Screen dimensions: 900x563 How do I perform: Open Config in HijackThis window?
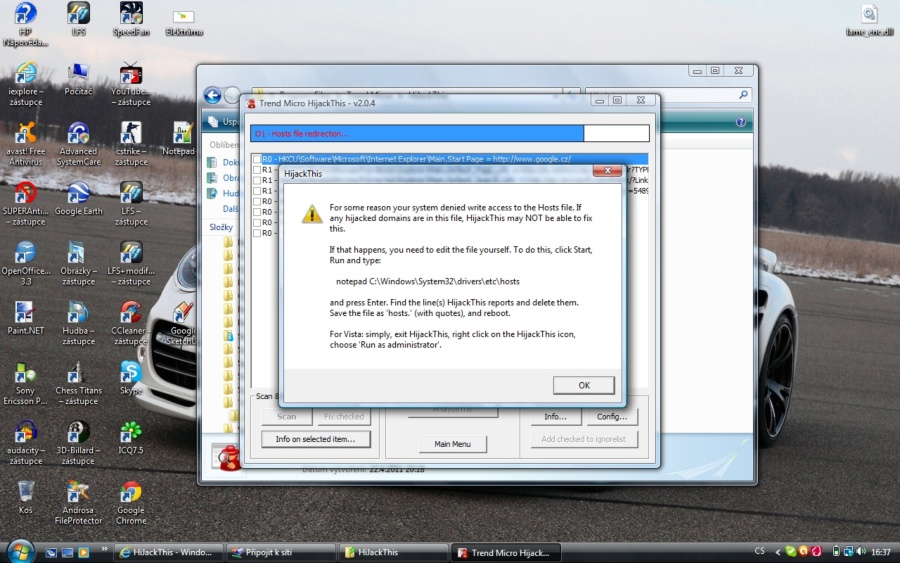[x=612, y=417]
